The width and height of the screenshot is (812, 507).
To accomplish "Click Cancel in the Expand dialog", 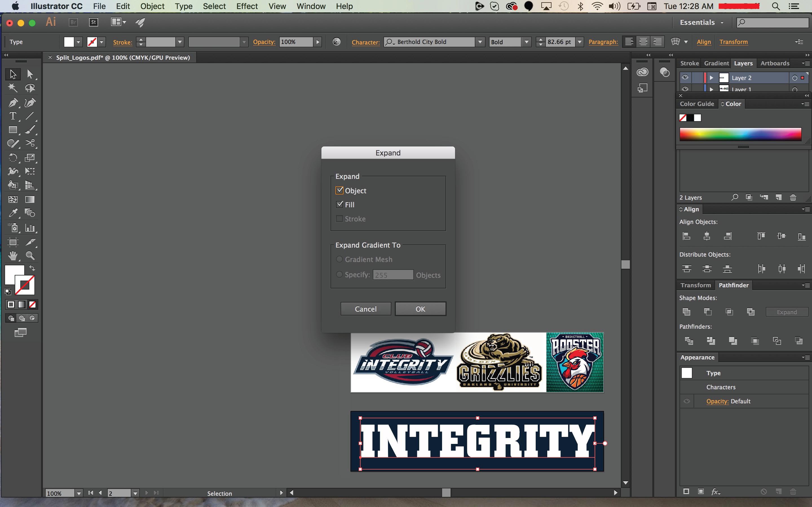I will (366, 308).
